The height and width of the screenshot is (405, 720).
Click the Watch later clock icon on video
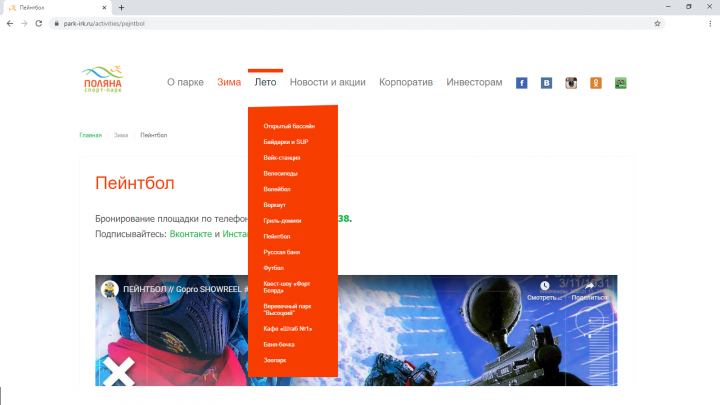coord(545,286)
